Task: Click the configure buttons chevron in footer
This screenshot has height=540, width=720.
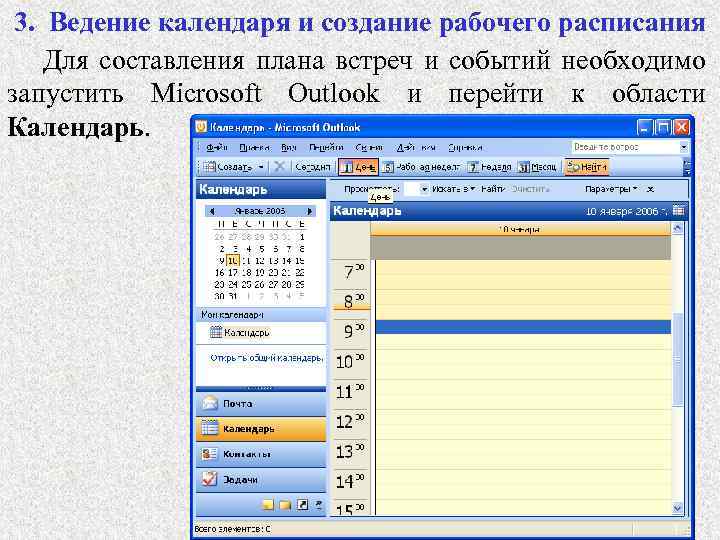Action: [x=318, y=505]
